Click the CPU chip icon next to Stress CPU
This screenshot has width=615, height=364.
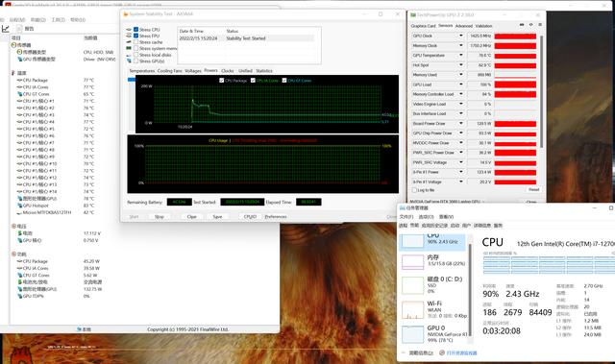pos(129,30)
